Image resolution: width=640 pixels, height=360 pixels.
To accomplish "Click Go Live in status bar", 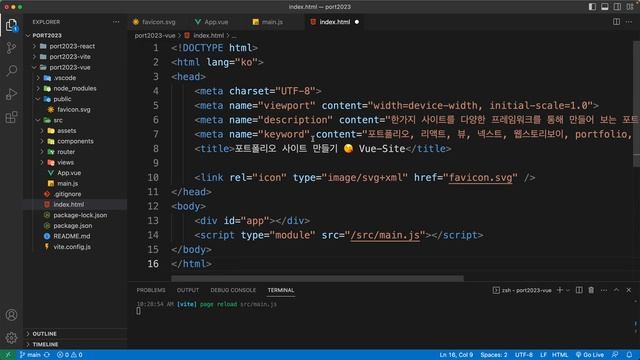I will pos(590,355).
